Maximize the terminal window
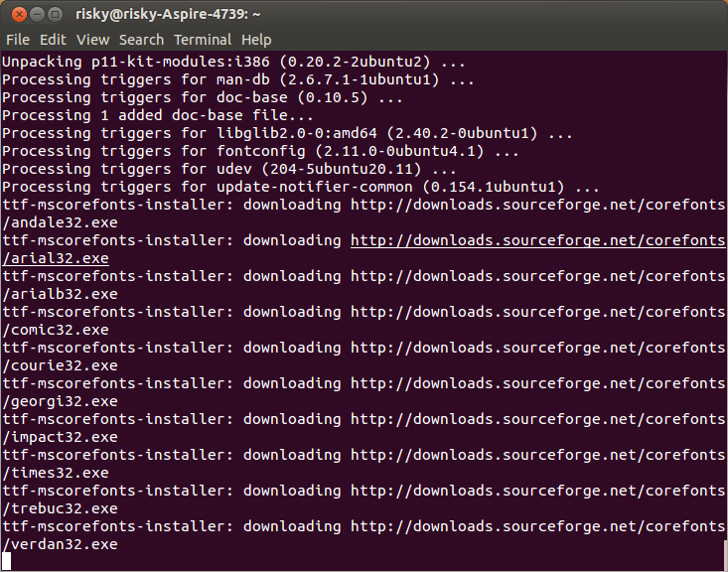Screen dimensions: 728x572 click(x=55, y=14)
